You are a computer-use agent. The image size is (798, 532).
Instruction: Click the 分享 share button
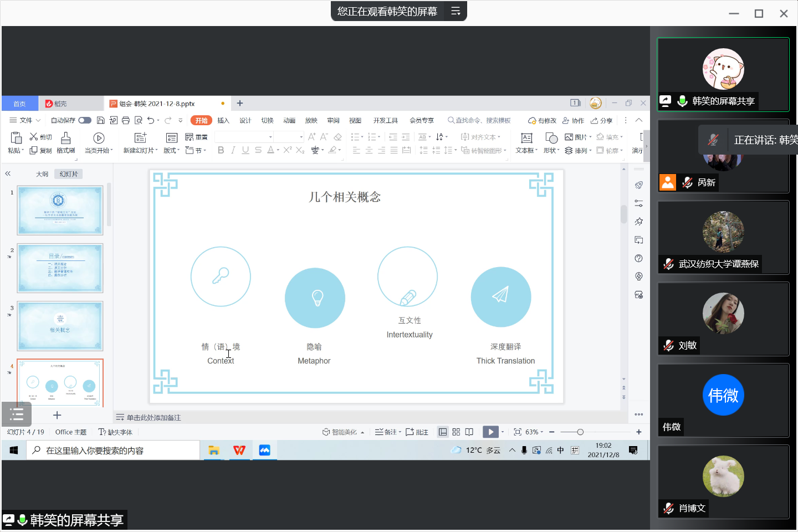(602, 120)
